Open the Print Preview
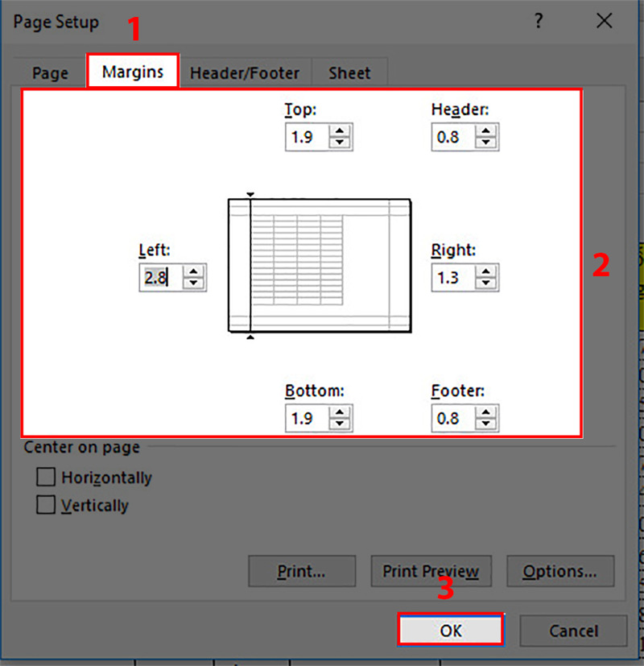Image resolution: width=644 pixels, height=666 pixels. [x=431, y=572]
